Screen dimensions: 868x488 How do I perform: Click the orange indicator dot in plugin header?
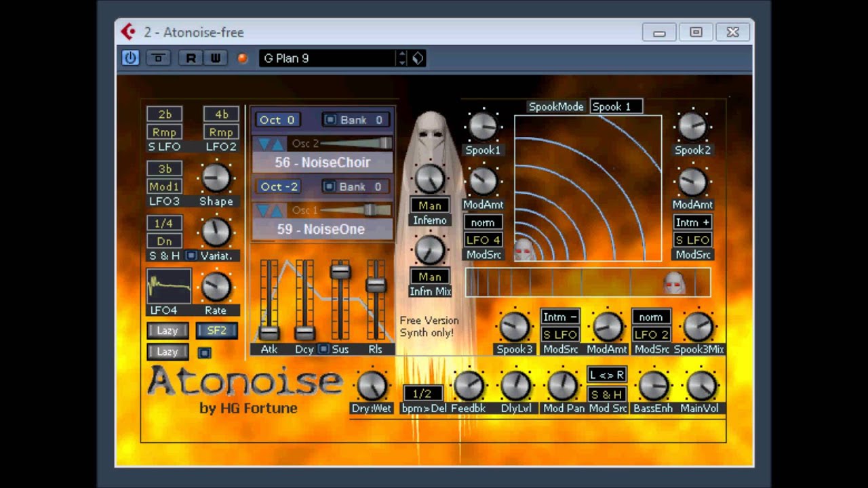click(242, 58)
